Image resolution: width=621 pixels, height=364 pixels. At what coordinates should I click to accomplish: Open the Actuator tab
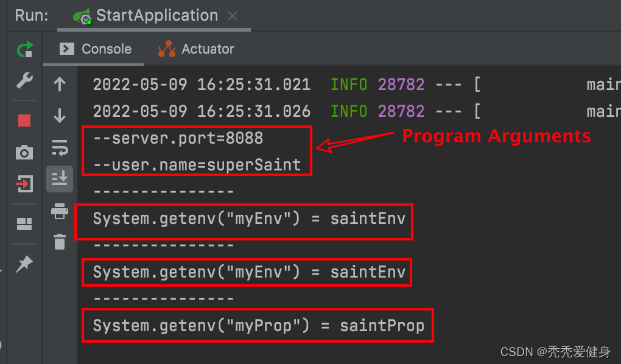196,49
